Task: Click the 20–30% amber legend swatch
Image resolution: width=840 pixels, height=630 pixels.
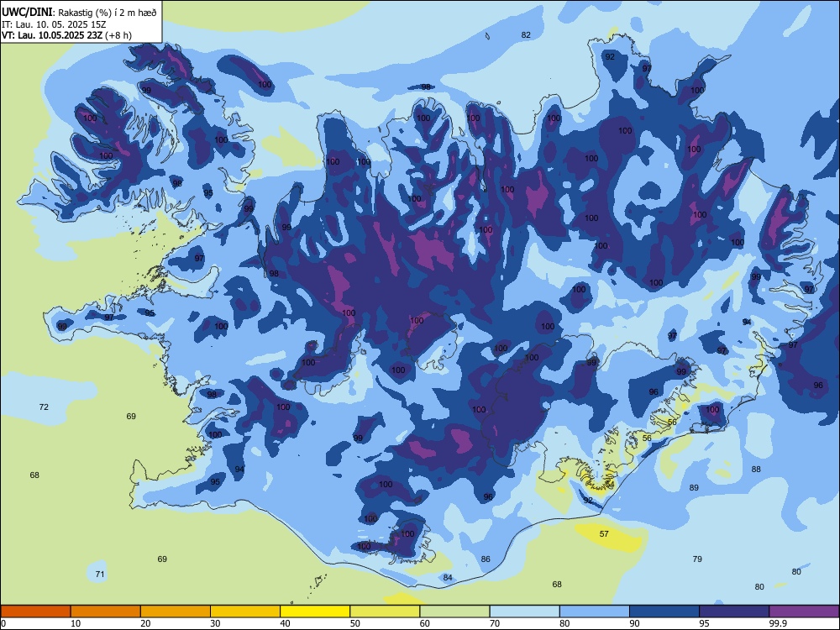Action: [x=176, y=612]
